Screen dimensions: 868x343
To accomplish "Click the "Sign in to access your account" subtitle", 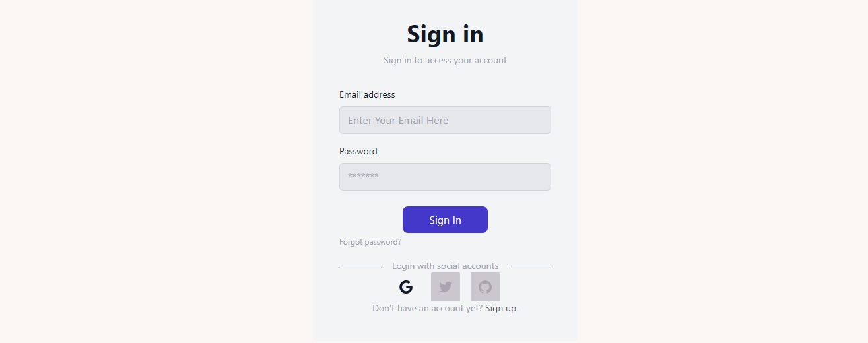I will [445, 60].
